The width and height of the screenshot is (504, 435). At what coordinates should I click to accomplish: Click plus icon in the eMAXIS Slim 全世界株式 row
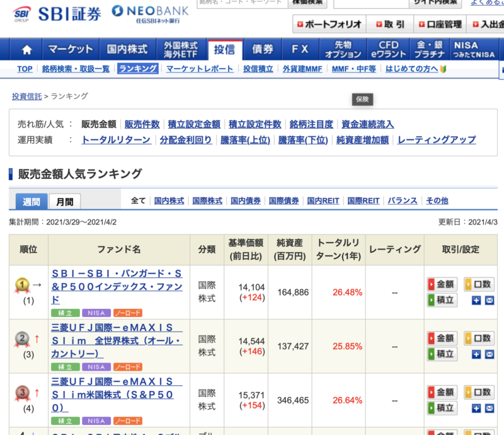coord(476,354)
